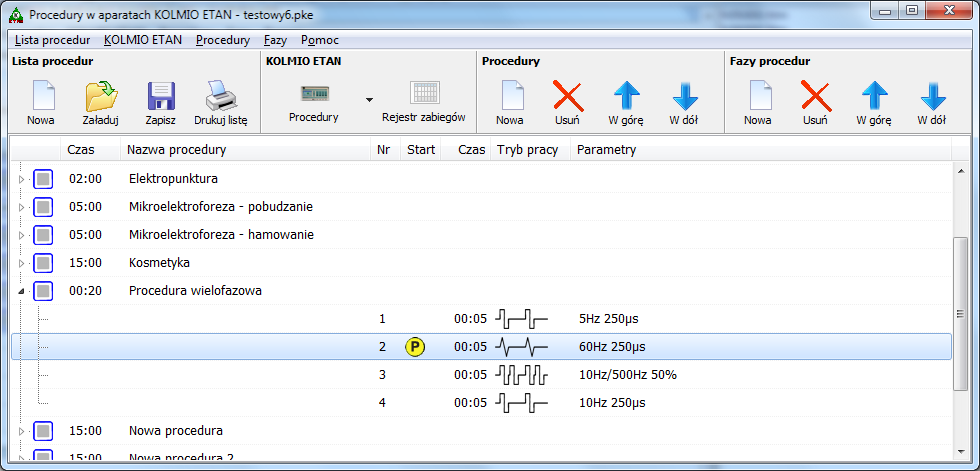Open the Fazy menu
Image resolution: width=980 pixels, height=471 pixels.
(x=275, y=40)
